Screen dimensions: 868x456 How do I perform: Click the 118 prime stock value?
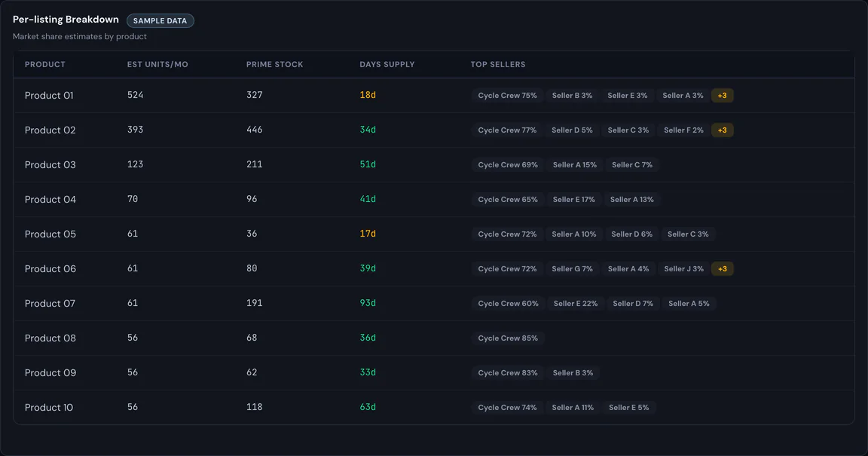pos(255,407)
